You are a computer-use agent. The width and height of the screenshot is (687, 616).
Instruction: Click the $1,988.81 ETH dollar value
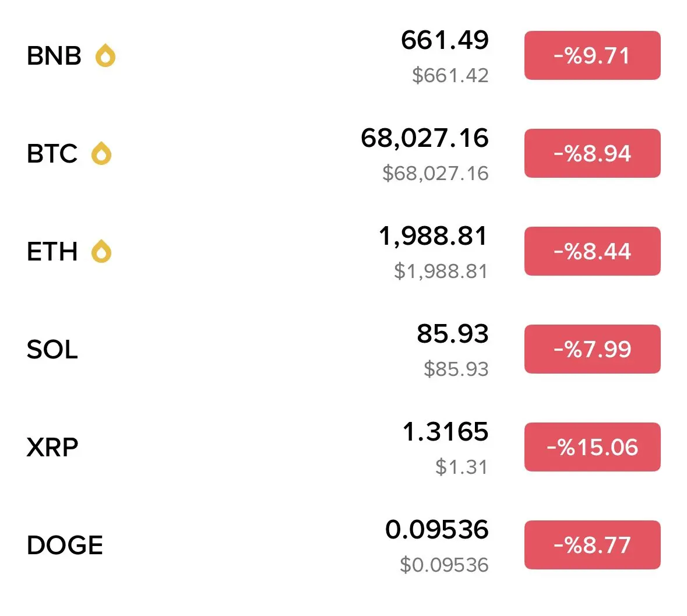(441, 271)
